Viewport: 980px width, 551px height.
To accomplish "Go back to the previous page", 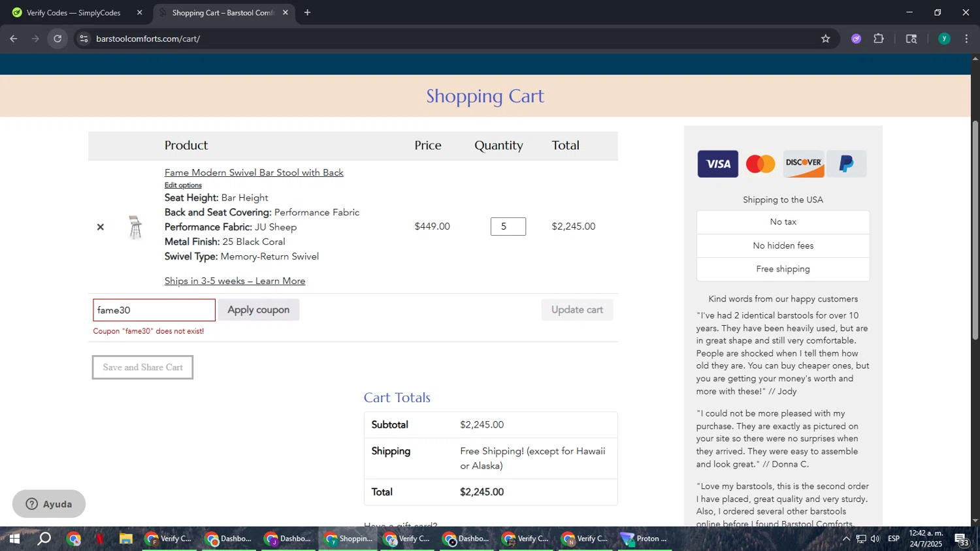I will coord(13,39).
